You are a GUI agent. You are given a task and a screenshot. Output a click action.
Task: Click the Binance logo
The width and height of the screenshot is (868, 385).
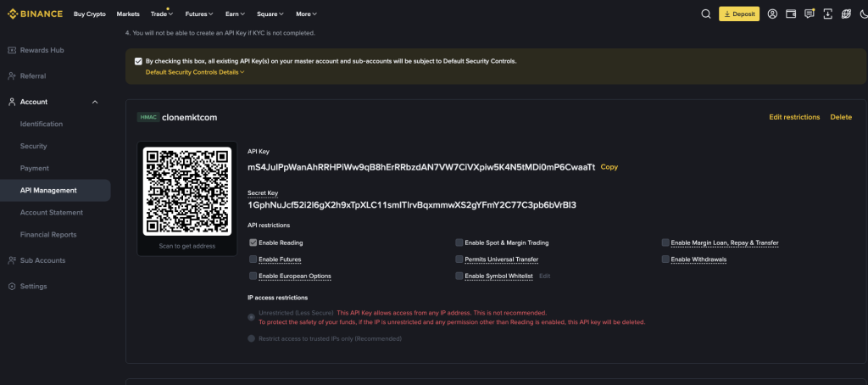(x=34, y=14)
